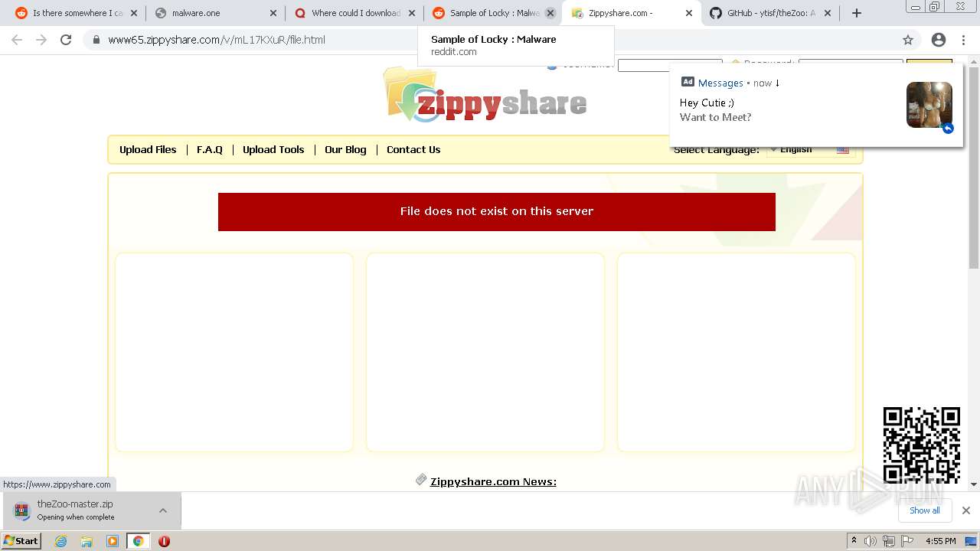Image resolution: width=980 pixels, height=551 pixels.
Task: Close the malware.one tab
Action: coord(273,13)
